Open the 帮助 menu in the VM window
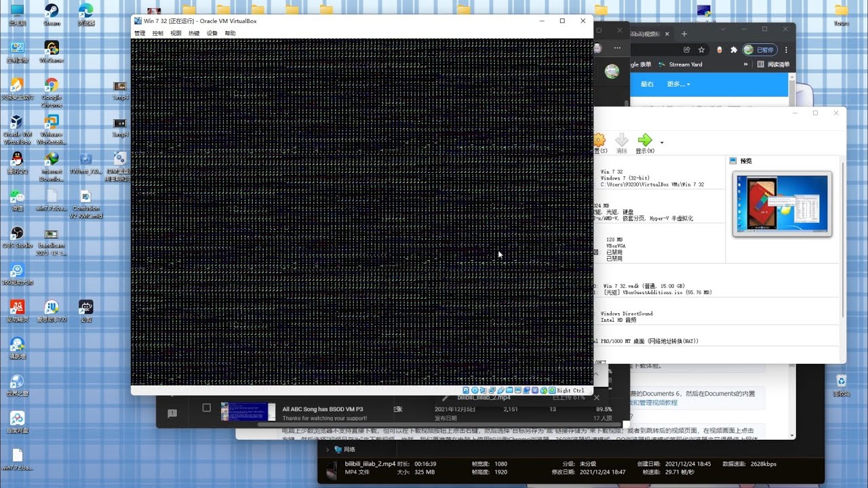Viewport: 868px width, 488px height. [x=231, y=33]
